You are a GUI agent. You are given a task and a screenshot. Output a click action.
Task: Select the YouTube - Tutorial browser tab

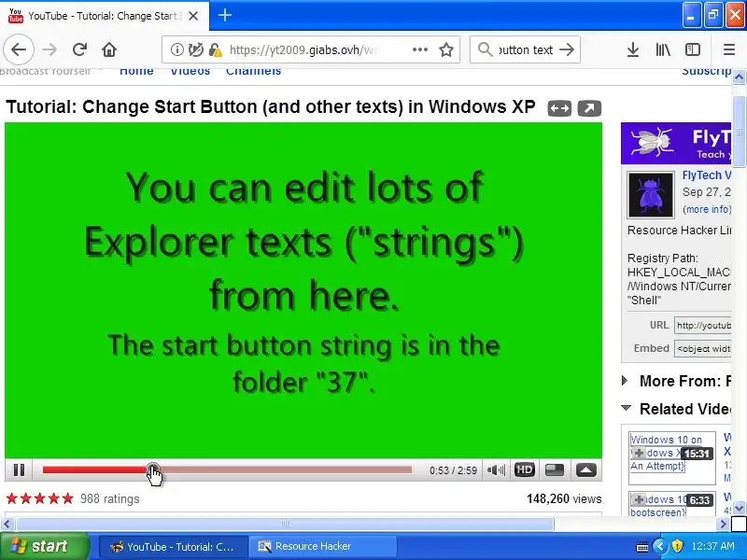pos(105,16)
